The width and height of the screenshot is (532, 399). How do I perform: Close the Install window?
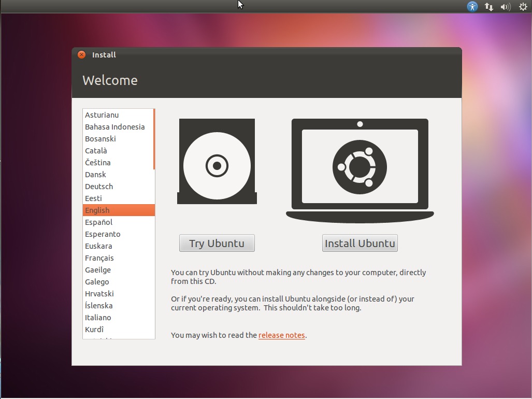click(x=81, y=54)
